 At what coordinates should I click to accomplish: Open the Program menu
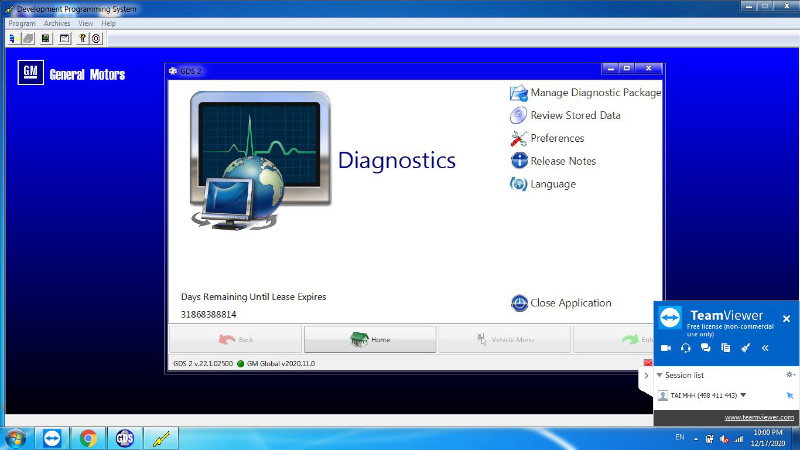(22, 23)
